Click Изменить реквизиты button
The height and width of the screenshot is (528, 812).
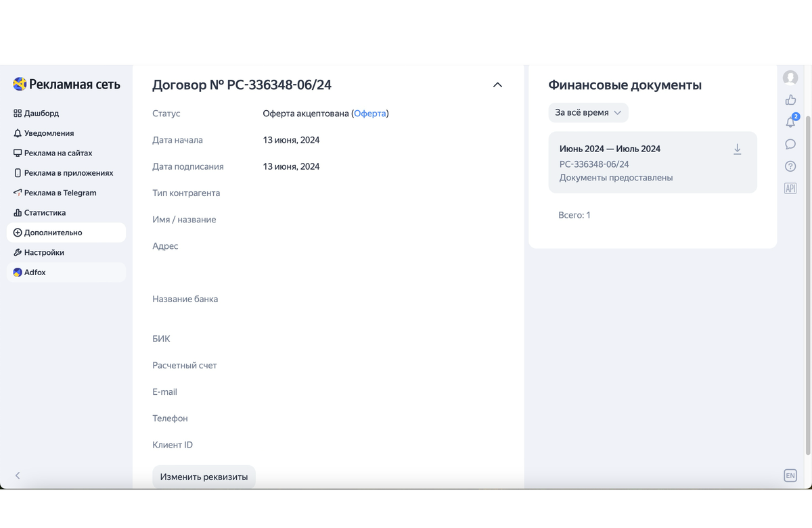click(204, 477)
